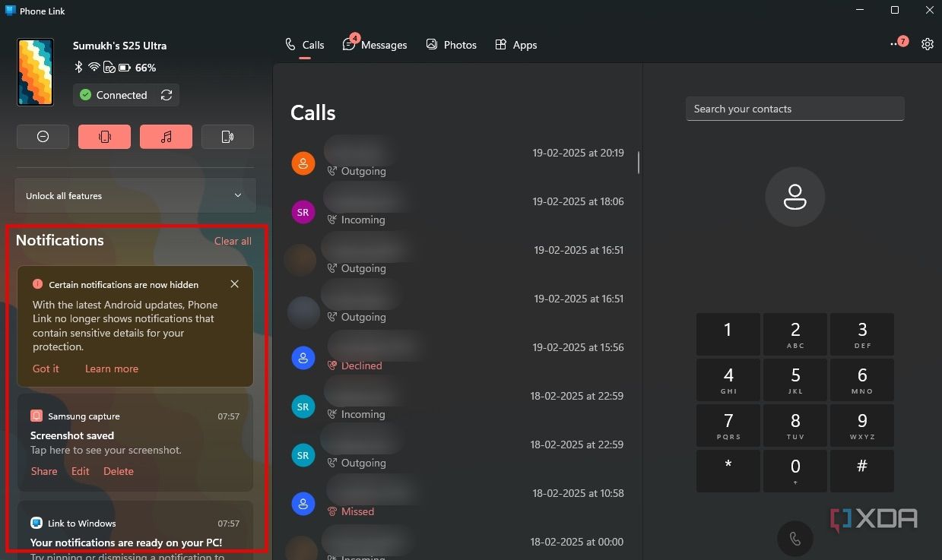The width and height of the screenshot is (942, 560).
Task: Click the contact placeholder icon above the dialpad
Action: point(795,197)
